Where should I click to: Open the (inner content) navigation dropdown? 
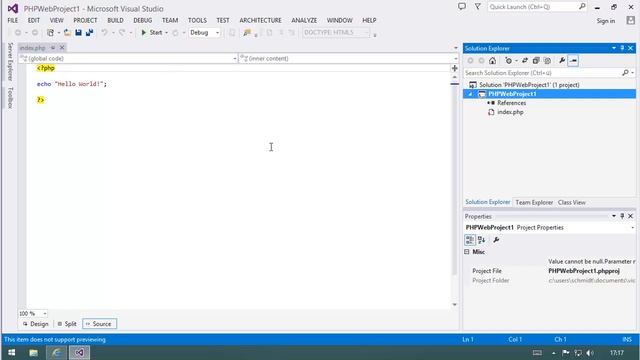pos(349,58)
